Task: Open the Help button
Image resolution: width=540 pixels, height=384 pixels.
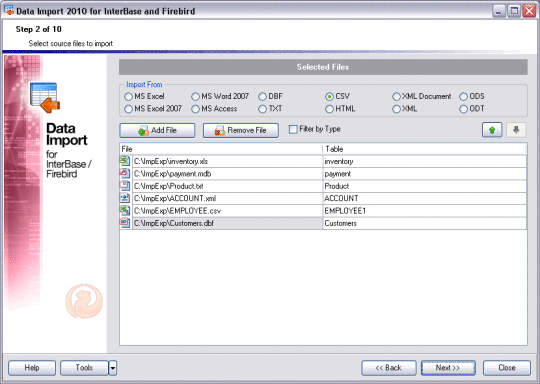Action: [x=32, y=368]
